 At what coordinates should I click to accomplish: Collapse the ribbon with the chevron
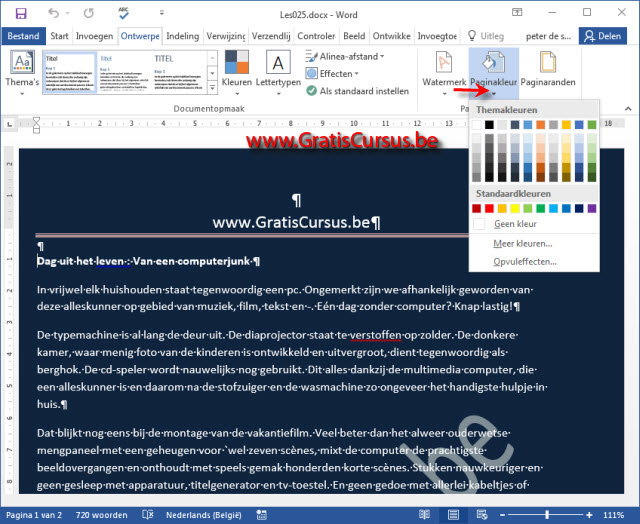coord(628,109)
